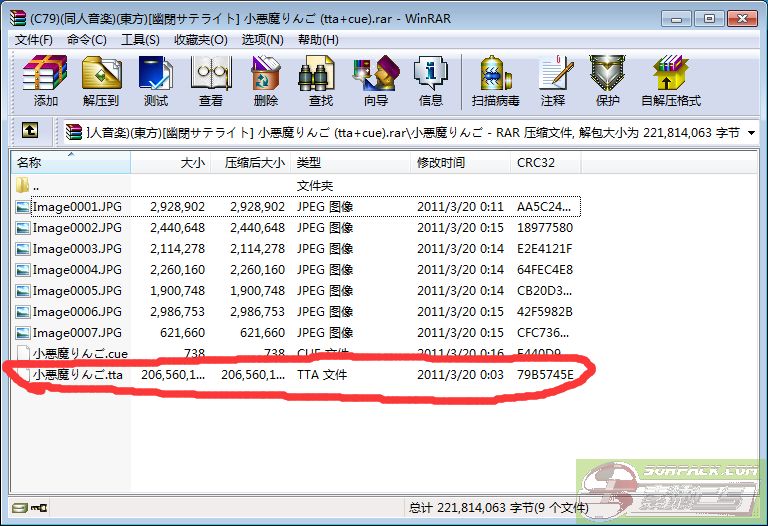Sort by CRC32 column header
Screen dimensions: 768x526
click(546, 162)
